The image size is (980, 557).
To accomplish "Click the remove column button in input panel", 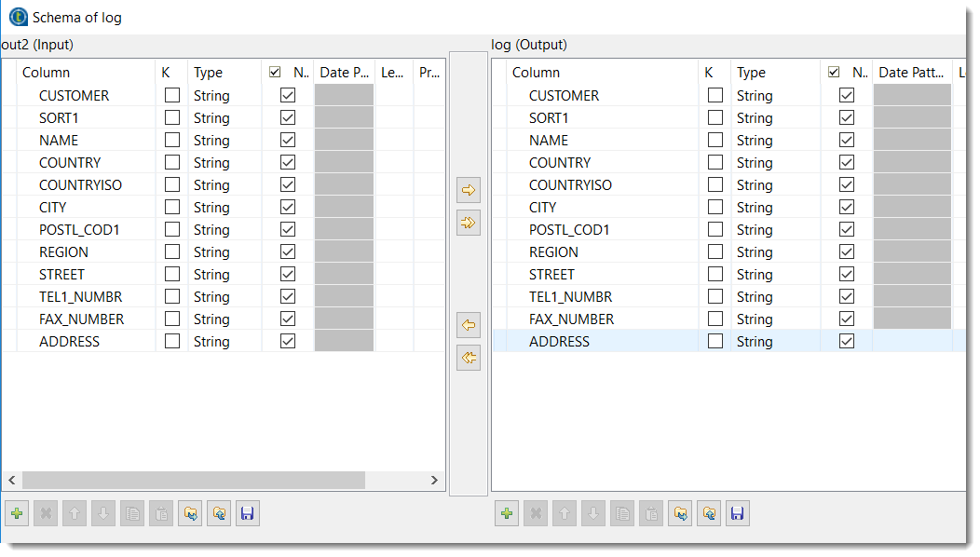I will pyautogui.click(x=46, y=514).
